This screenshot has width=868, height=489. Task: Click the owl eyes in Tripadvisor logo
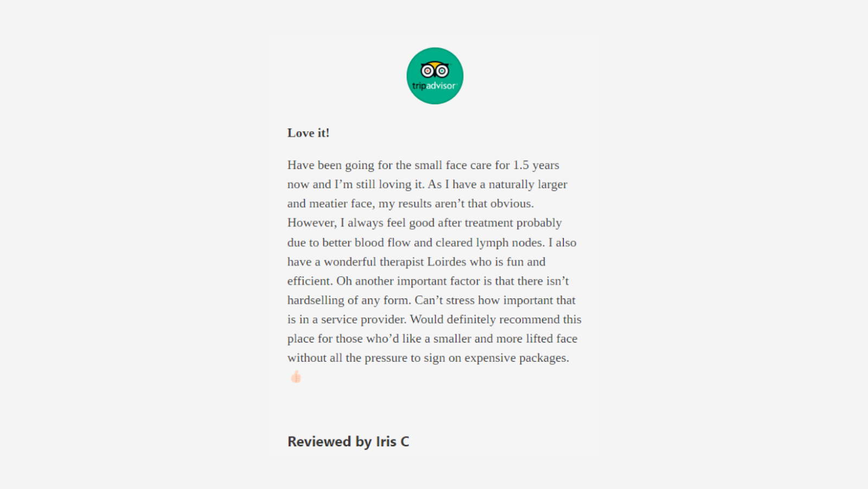point(435,71)
